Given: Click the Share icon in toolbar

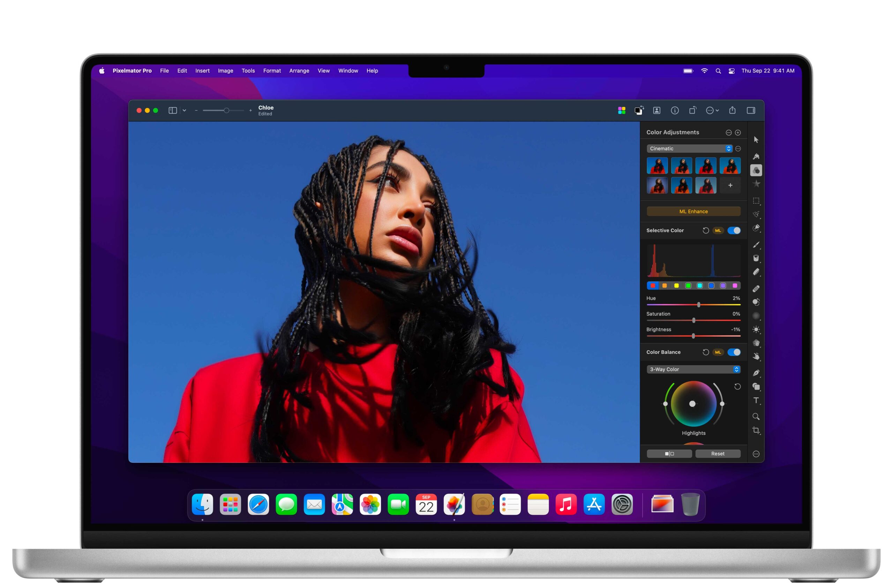Looking at the screenshot, I should tap(732, 110).
